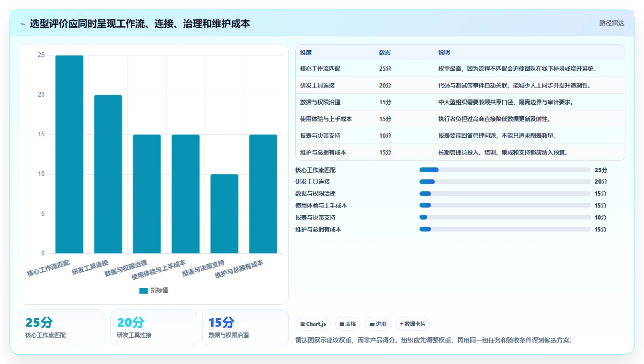Screen dimensions: 644x364
Task: Click the y-axis value 25 on the chart
Action: 41,55
